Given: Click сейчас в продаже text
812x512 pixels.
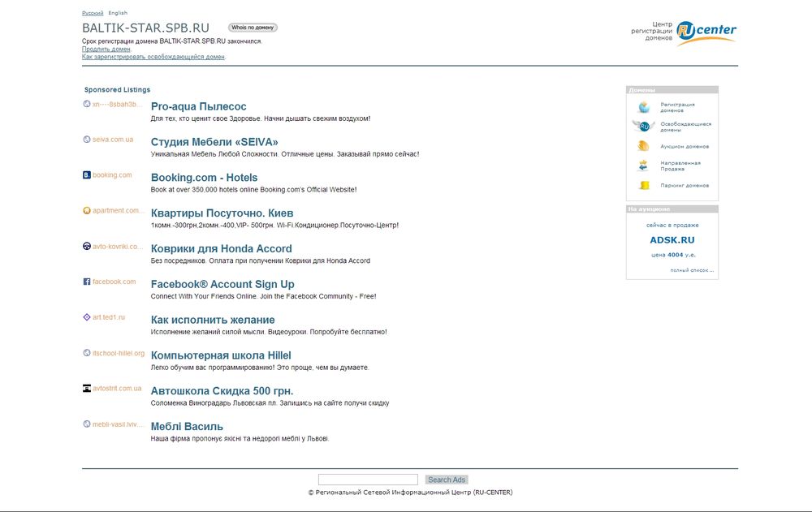Looking at the screenshot, I should (672, 226).
